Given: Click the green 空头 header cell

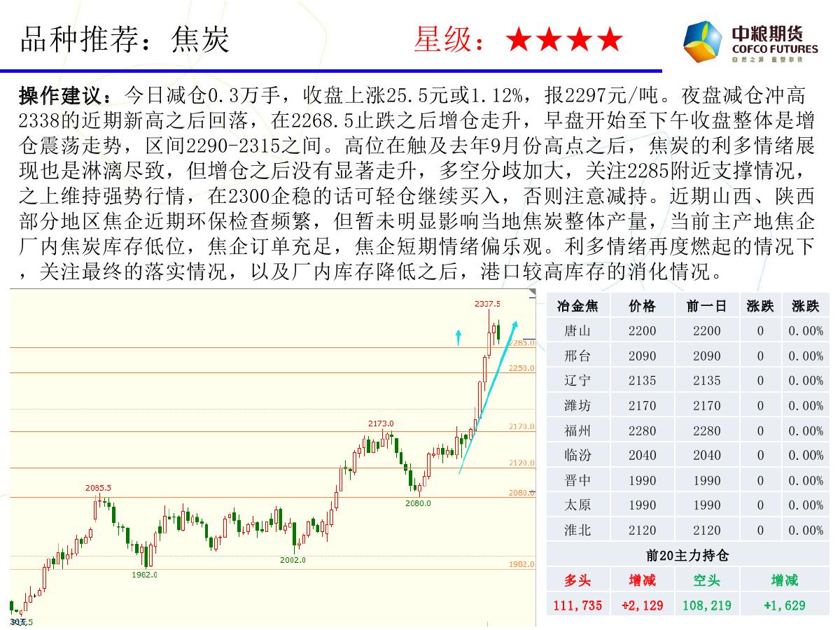Looking at the screenshot, I should [x=706, y=580].
